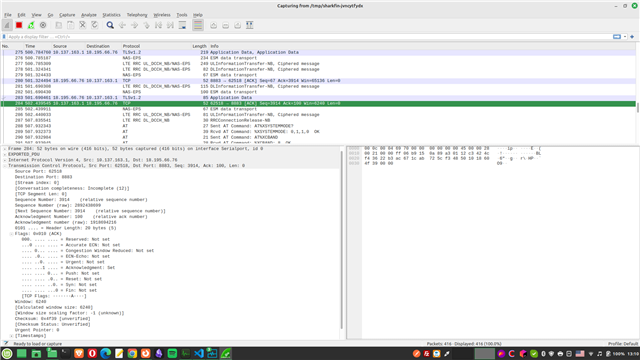Open capture options gear icon
Image resolution: width=640 pixels, height=360 pixels.
43,25
